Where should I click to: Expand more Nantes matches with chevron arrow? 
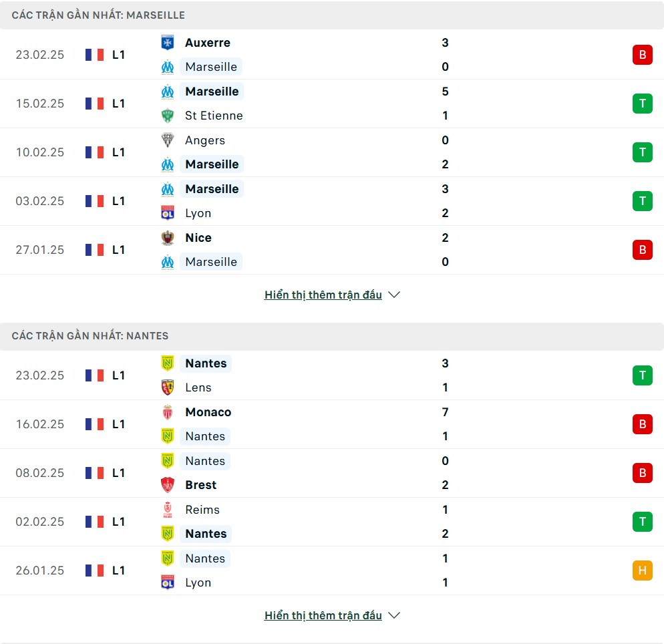(394, 615)
